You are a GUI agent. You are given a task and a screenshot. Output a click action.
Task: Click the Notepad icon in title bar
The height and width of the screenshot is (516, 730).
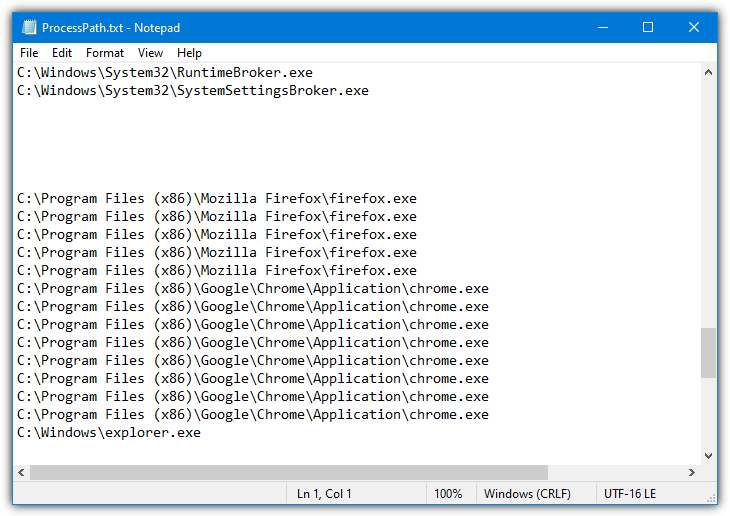(29, 27)
